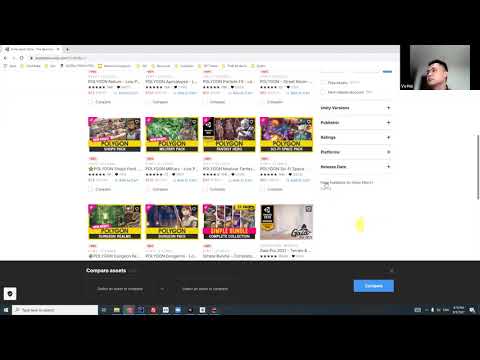Click the favorite heart on POLYGON Sci-Fi Space thumbnail
The height and width of the screenshot is (360, 480).
click(309, 122)
